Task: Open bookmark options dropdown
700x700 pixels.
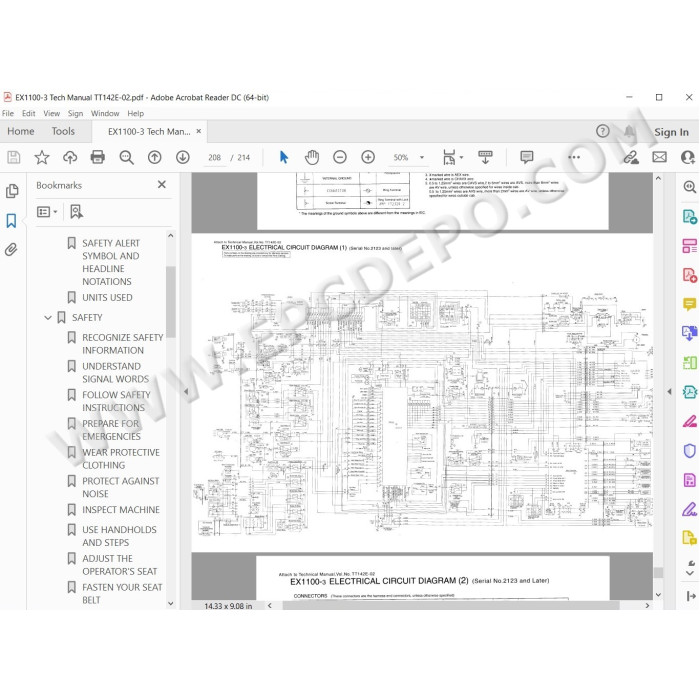Action: click(x=47, y=212)
